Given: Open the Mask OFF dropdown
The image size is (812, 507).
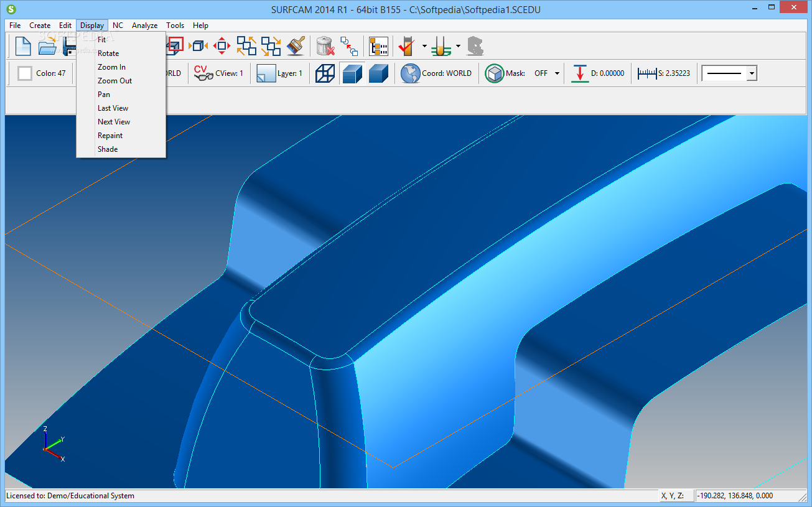Looking at the screenshot, I should pos(557,73).
